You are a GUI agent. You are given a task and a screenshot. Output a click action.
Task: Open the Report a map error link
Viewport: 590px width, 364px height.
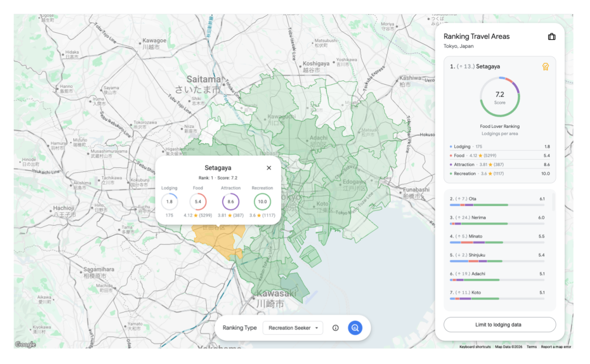(x=555, y=346)
